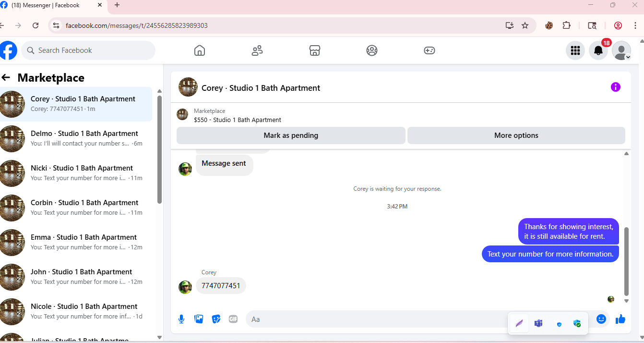Click the install app icon in address bar
The height and width of the screenshot is (343, 644).
coord(510,25)
